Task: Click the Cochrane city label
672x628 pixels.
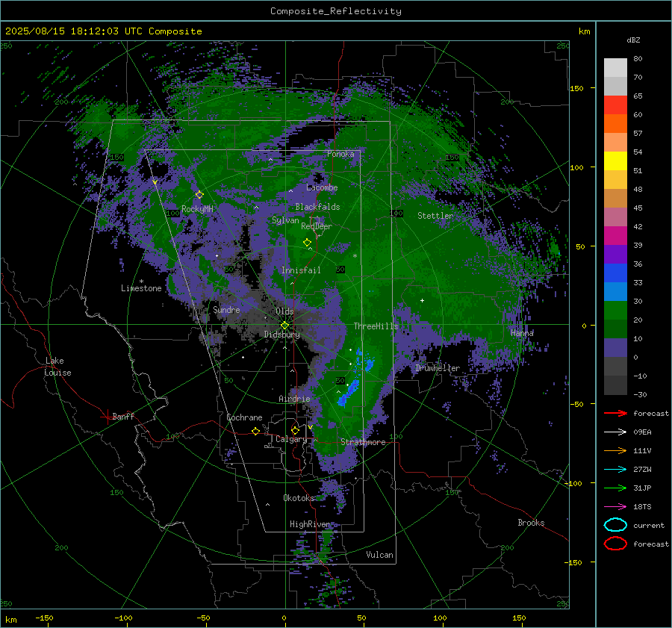Action: pos(244,417)
